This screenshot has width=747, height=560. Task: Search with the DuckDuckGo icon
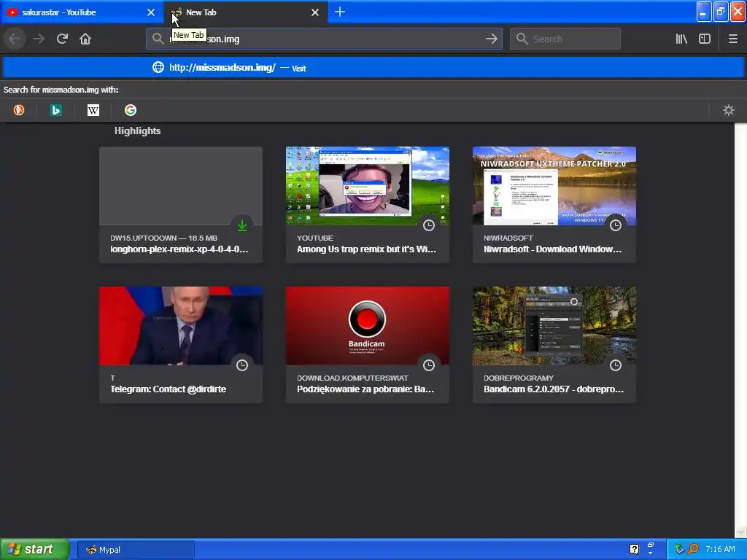18,111
